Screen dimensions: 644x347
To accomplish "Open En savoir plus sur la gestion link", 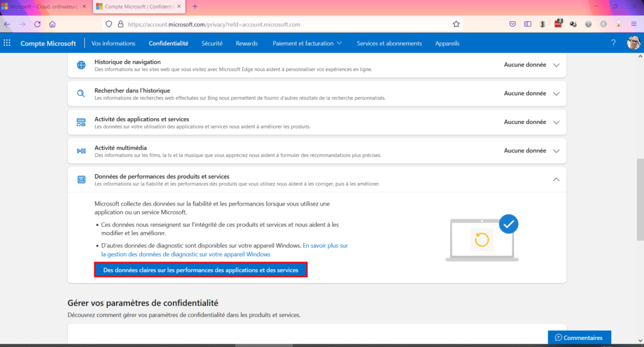I will point(225,250).
